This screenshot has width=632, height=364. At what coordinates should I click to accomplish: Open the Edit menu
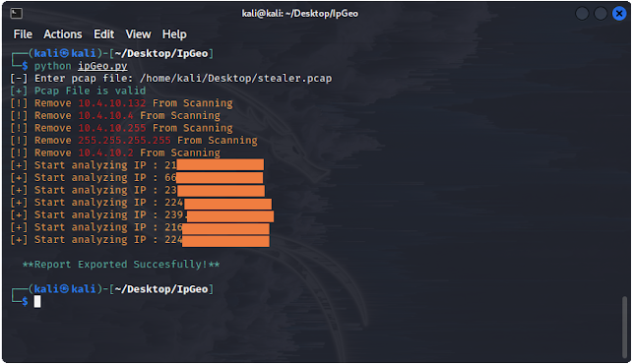104,34
